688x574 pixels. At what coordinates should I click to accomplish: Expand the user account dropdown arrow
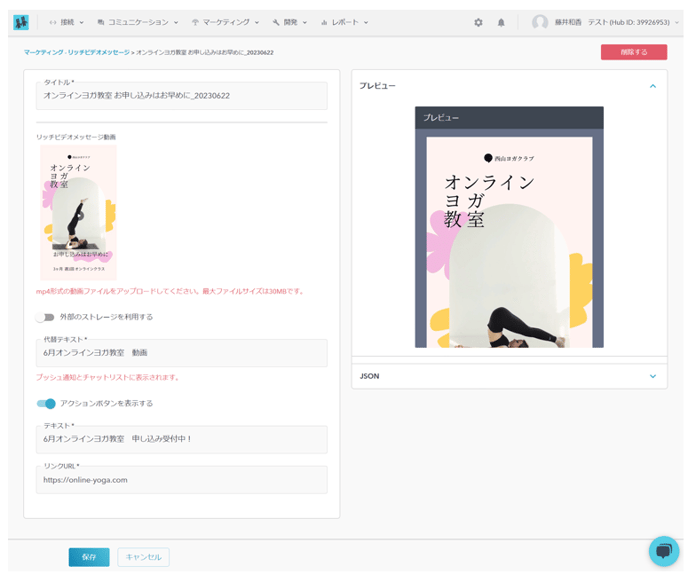point(677,22)
